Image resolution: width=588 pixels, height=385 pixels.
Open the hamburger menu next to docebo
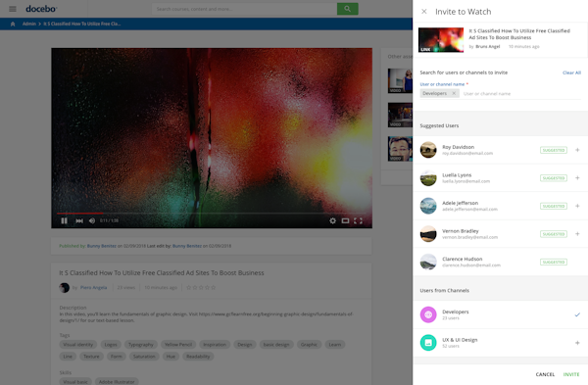coord(13,9)
